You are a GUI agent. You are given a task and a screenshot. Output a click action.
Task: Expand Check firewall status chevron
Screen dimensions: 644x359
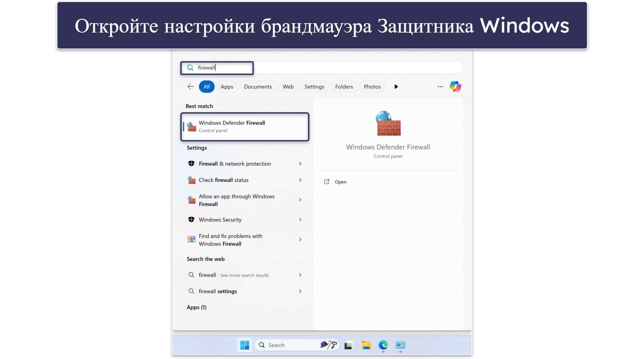click(x=300, y=180)
